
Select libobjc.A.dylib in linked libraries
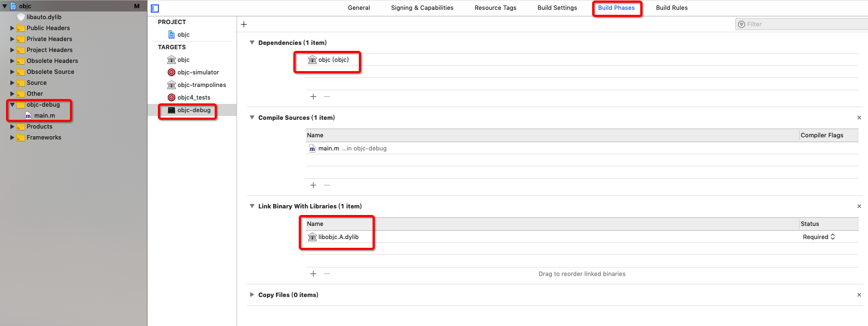point(338,237)
